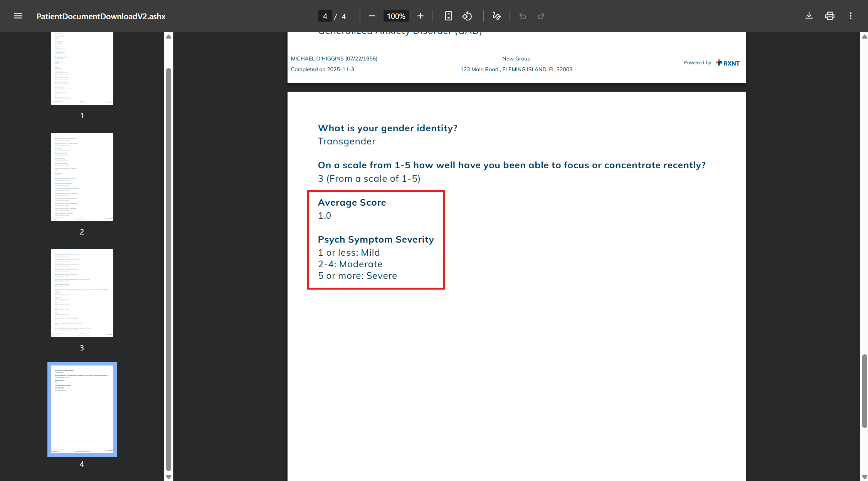The width and height of the screenshot is (868, 481).
Task: Select the highlighted page 4 thumbnail
Action: 82,409
